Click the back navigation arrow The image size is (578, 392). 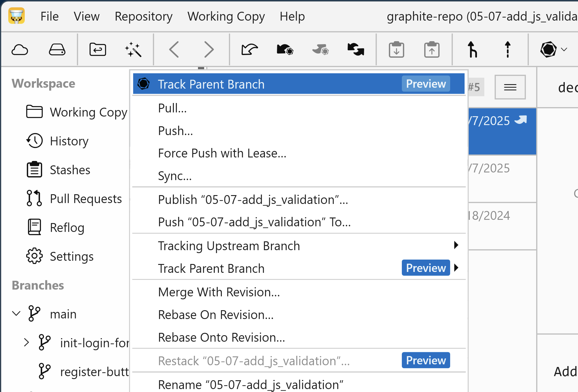(174, 50)
